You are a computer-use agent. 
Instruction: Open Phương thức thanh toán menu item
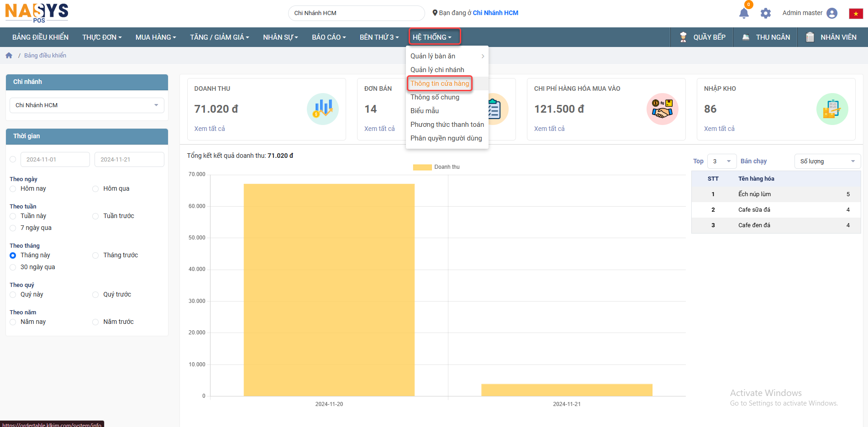click(x=447, y=125)
